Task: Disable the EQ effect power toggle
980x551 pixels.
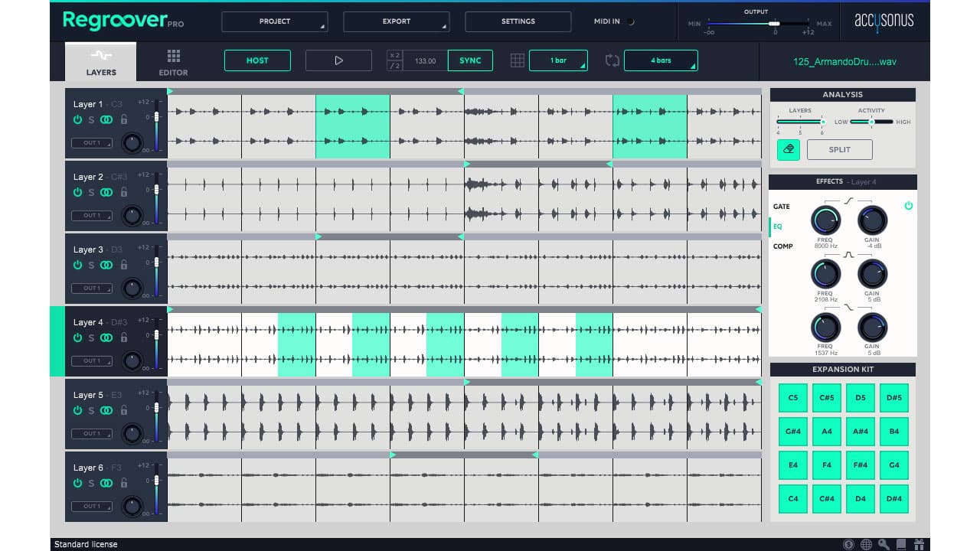Action: point(908,206)
